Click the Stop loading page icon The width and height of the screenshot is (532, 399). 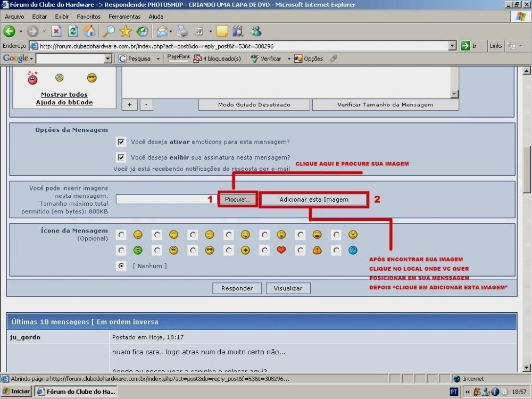pos(56,31)
